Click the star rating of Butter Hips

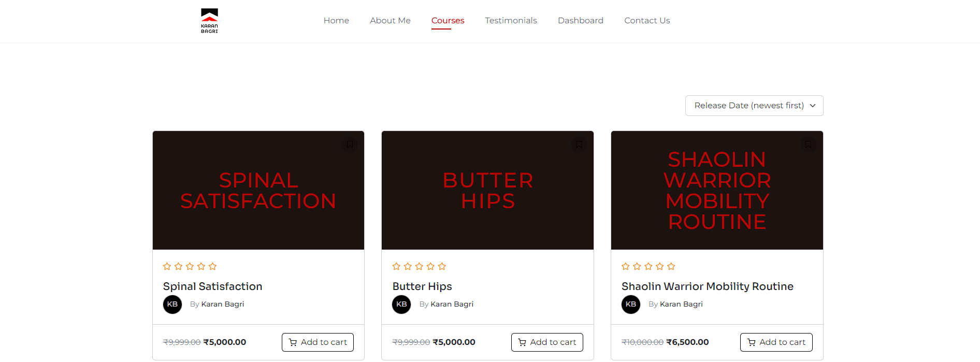click(419, 267)
